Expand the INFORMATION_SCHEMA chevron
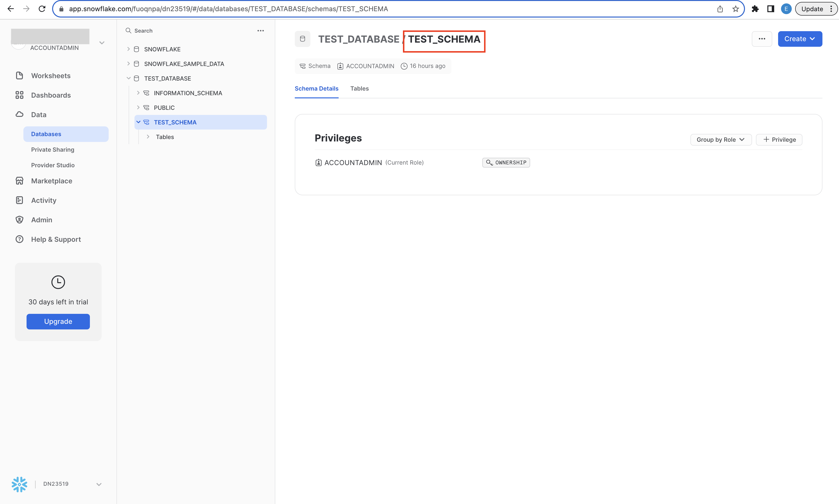839x504 pixels. click(x=138, y=93)
